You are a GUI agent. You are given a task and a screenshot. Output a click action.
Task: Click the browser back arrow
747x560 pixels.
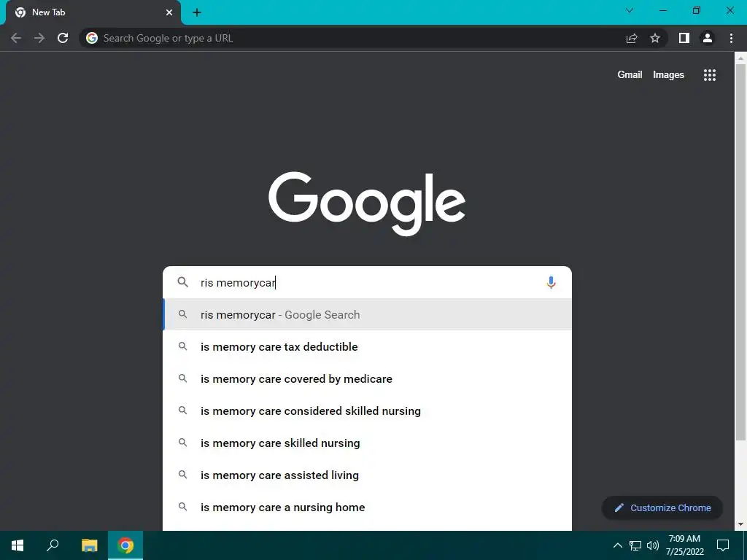pyautogui.click(x=16, y=38)
